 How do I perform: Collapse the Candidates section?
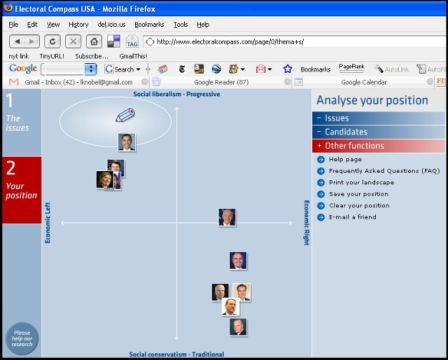pos(378,132)
